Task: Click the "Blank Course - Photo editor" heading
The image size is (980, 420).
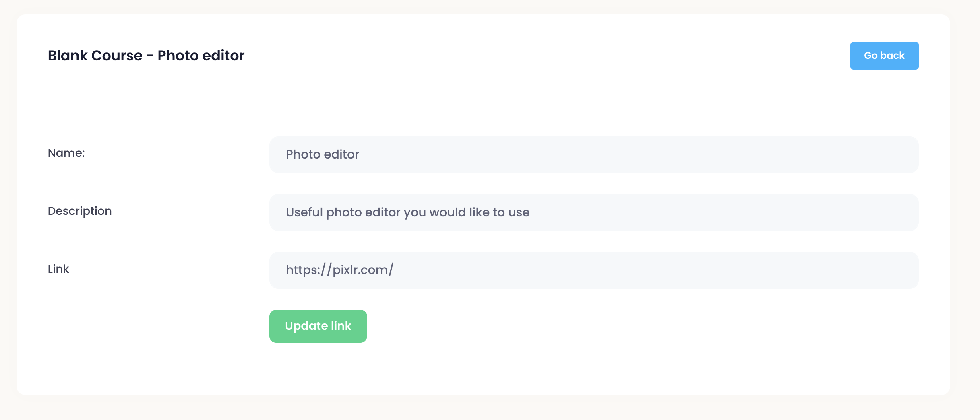Action: click(x=146, y=56)
